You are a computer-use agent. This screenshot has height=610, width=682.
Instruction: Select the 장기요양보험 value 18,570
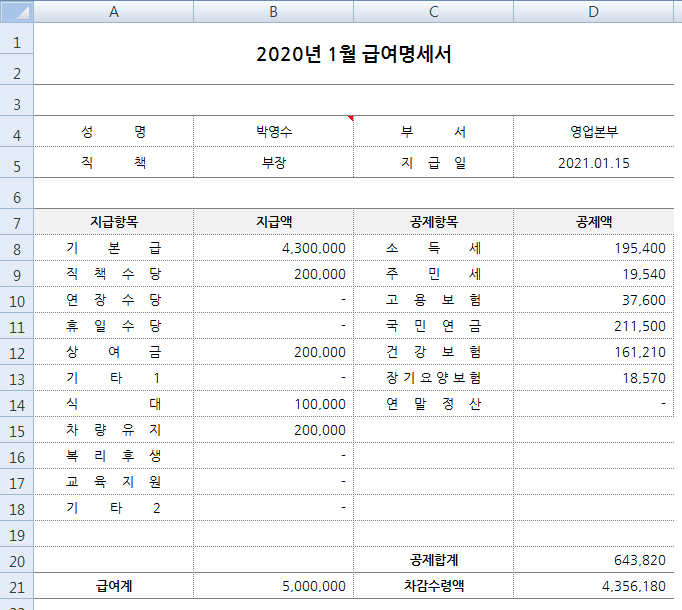tap(593, 378)
